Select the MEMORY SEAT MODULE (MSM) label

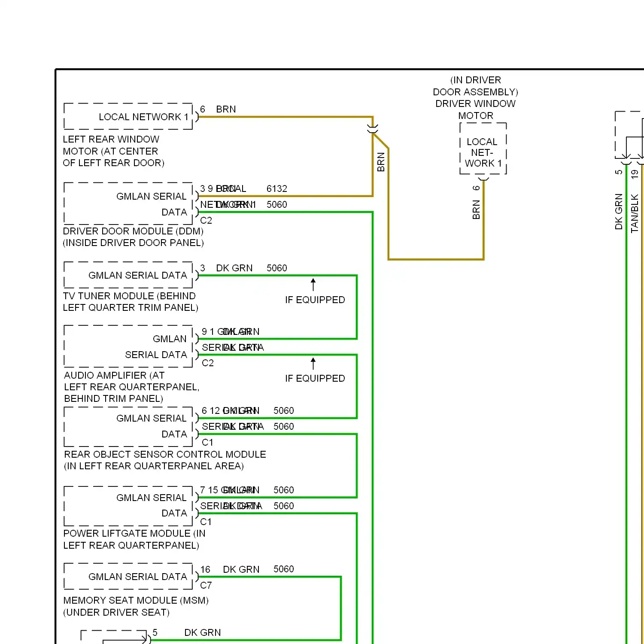point(136,600)
